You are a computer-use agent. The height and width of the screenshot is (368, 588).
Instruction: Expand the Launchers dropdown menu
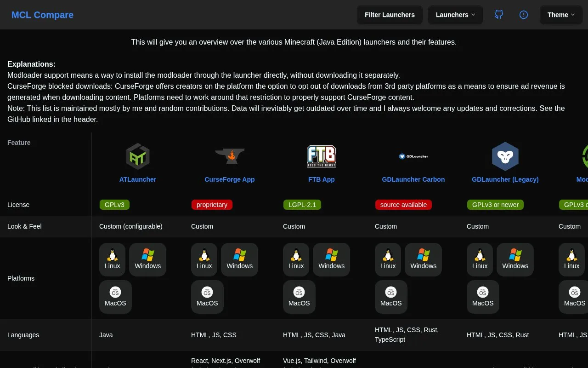click(x=455, y=15)
